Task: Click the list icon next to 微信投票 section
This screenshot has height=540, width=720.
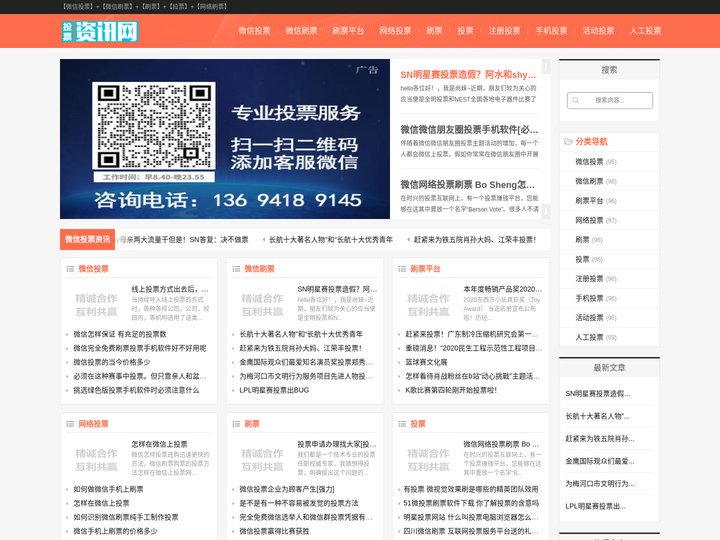Action: click(70, 269)
